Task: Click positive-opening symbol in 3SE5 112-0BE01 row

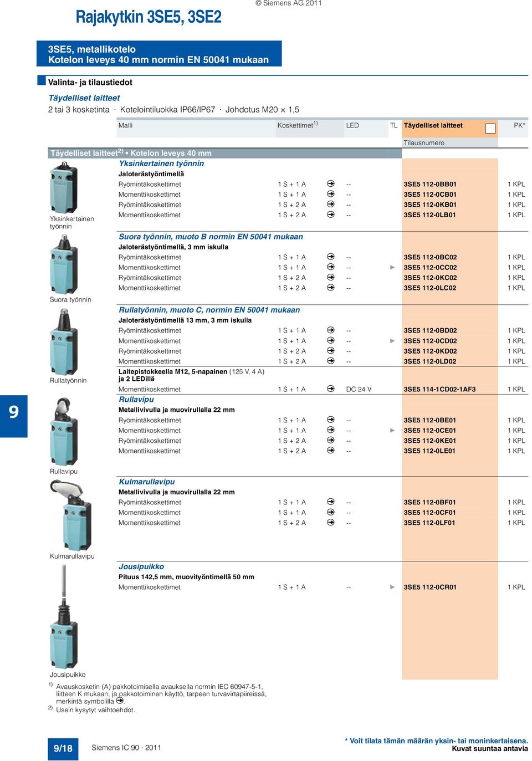Action: (331, 420)
